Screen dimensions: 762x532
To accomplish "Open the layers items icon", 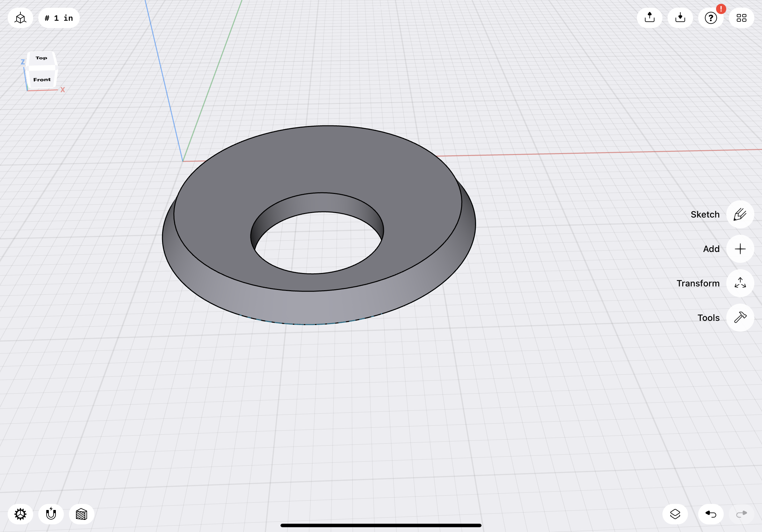I will [x=675, y=514].
